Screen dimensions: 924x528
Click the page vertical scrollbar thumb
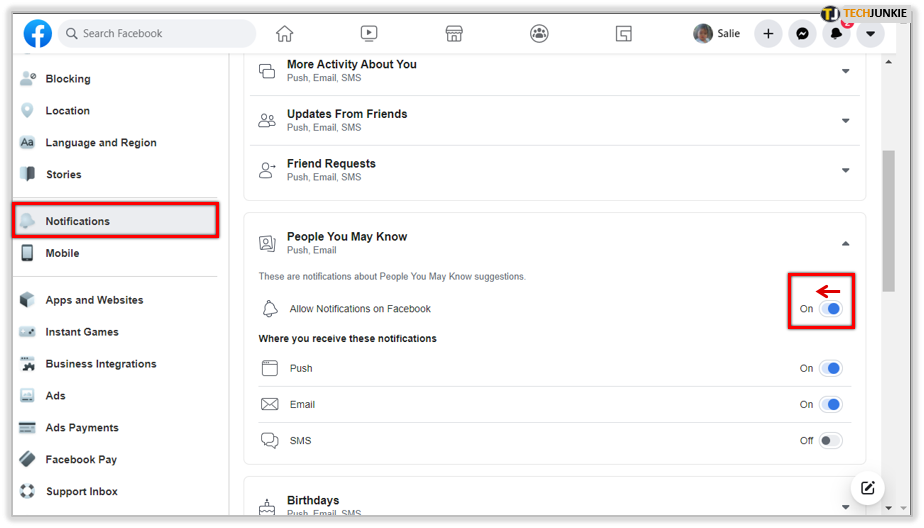pos(889,221)
